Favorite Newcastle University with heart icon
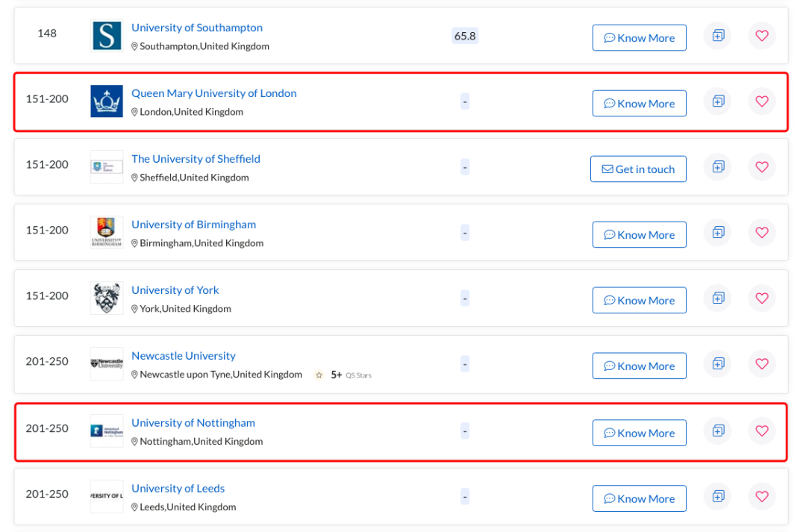 [x=762, y=364]
